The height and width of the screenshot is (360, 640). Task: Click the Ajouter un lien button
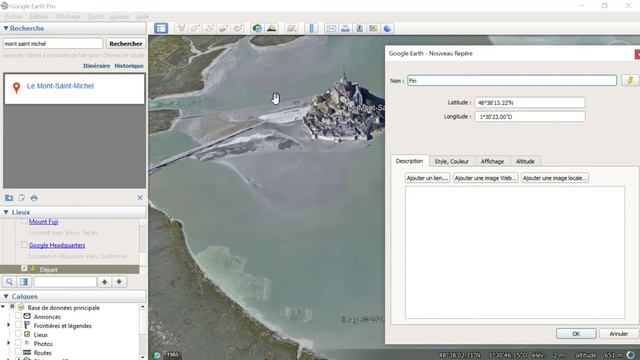click(x=427, y=178)
